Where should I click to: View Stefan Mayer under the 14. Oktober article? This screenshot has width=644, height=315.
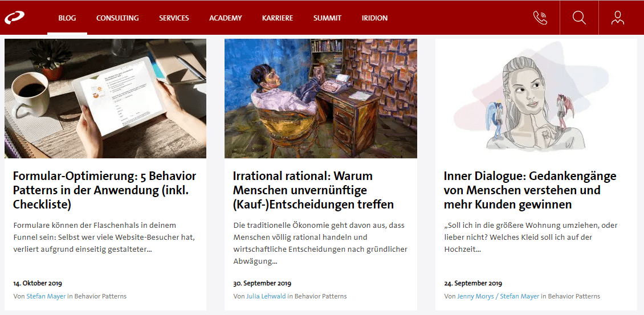[46, 296]
